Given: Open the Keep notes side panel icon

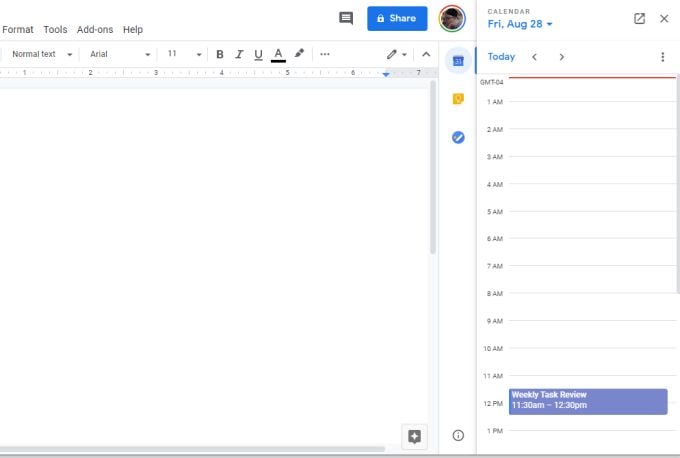Looking at the screenshot, I should tap(458, 99).
